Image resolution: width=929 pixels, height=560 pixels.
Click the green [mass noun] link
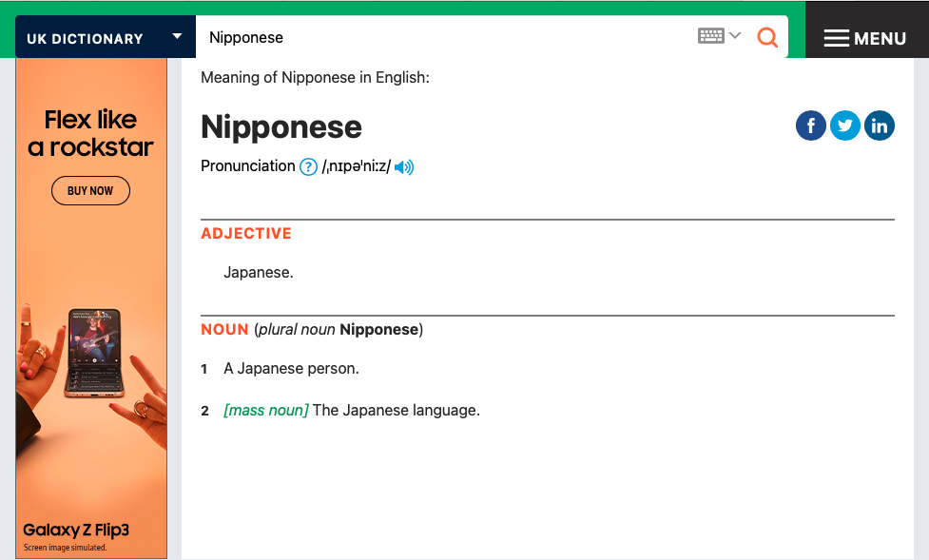266,411
